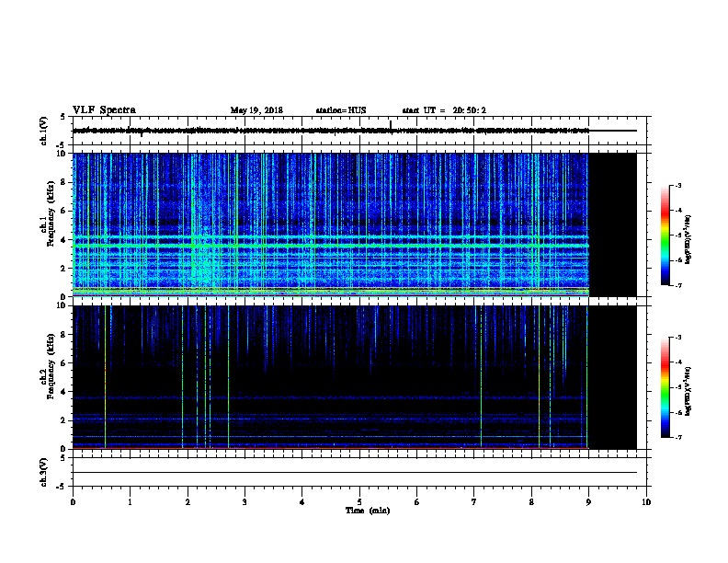Click the "4" tick on the time axis
The width and height of the screenshot is (728, 563).
click(x=302, y=502)
